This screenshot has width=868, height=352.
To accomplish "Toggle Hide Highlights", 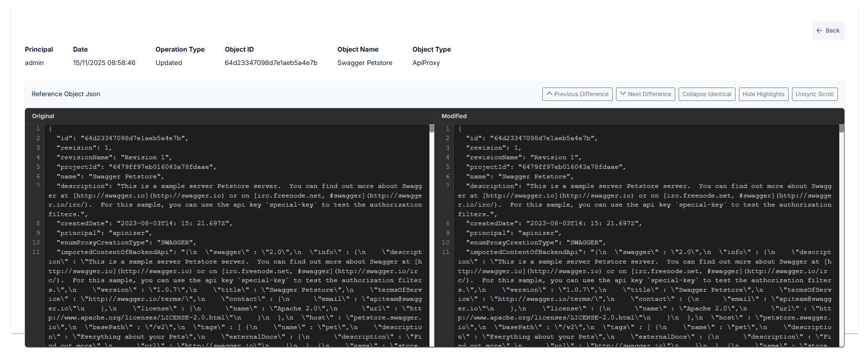I will pos(763,94).
